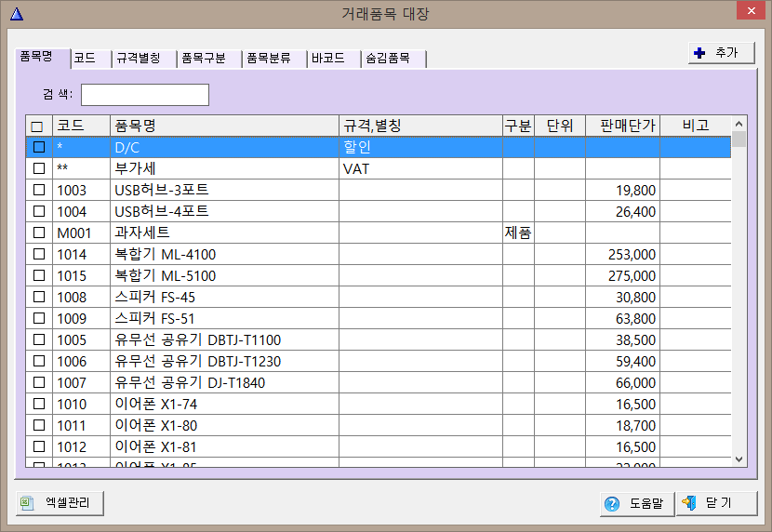Viewport: 772px width, 532px height.
Task: Tick checkbox for 이어폰 X1-74
Action: [x=39, y=404]
